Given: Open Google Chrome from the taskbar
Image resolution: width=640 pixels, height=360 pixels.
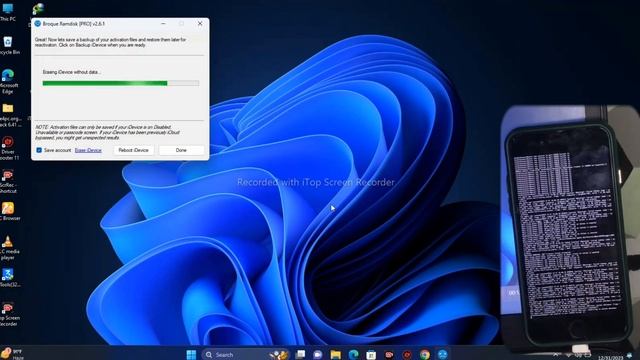Looking at the screenshot, I should coord(425,354).
